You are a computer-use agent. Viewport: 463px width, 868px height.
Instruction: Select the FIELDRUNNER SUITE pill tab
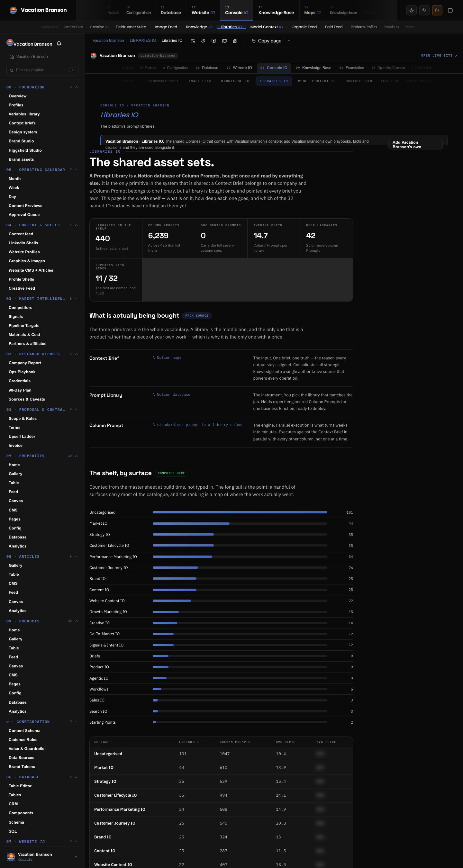coord(162,81)
